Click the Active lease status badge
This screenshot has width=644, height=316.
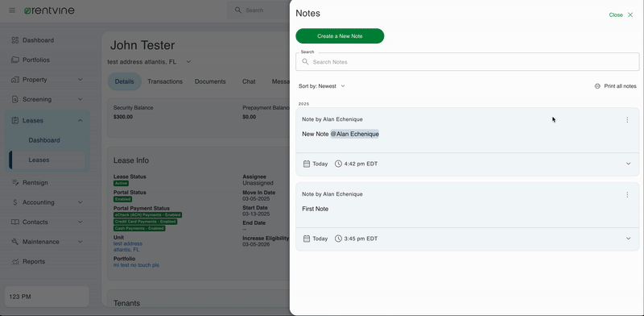tap(122, 183)
